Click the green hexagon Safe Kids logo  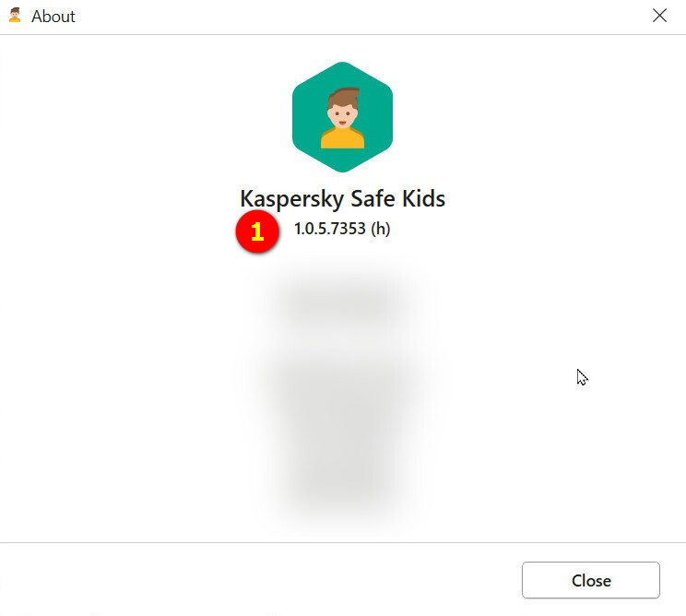pyautogui.click(x=343, y=117)
